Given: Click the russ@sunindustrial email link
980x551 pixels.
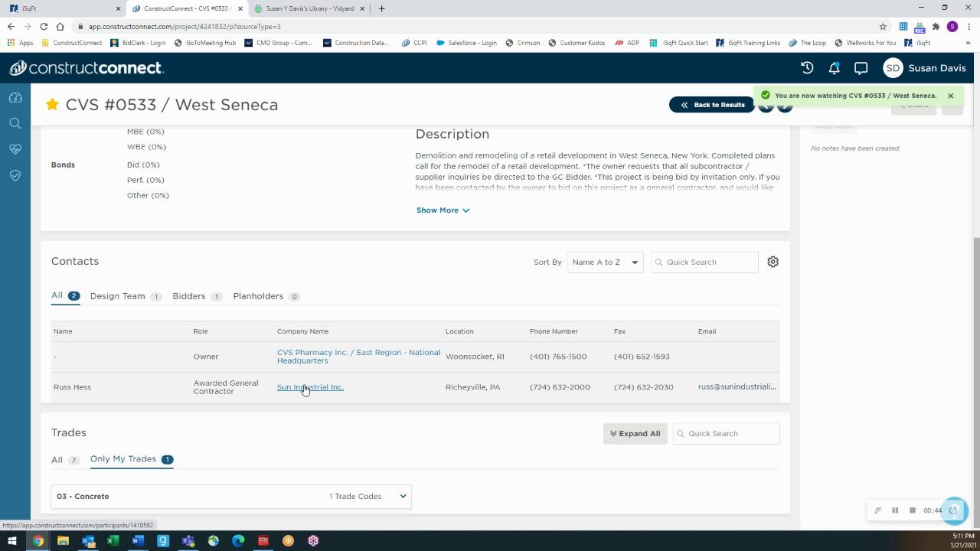Looking at the screenshot, I should click(737, 387).
